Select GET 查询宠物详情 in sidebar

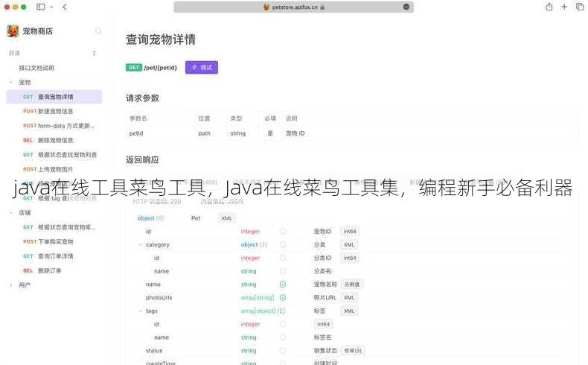(x=54, y=97)
